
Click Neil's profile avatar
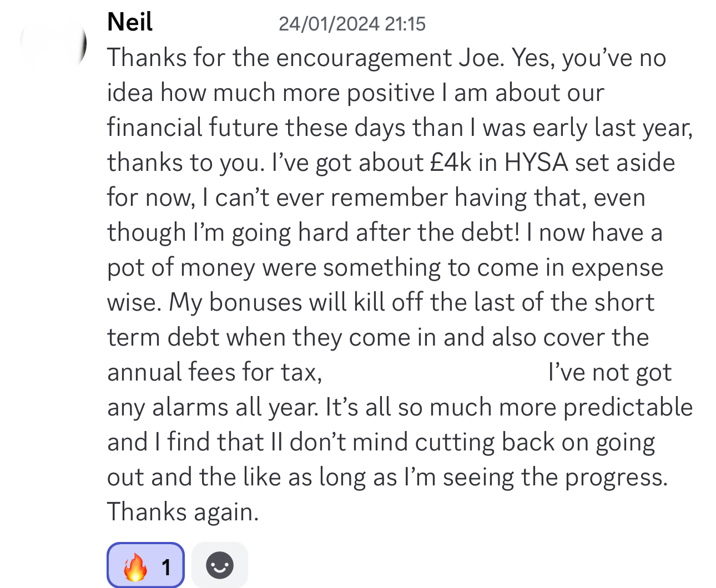[x=53, y=43]
